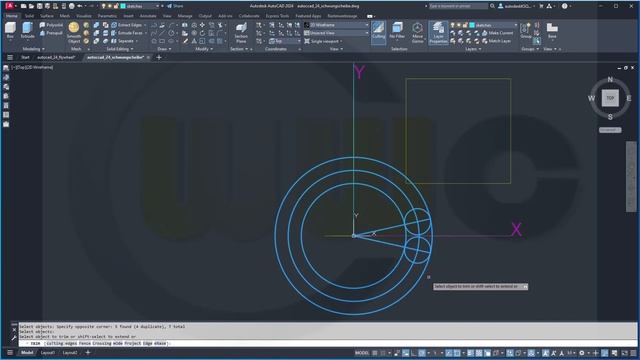Switch to autocad_24_flywheel drawing tab

tap(56, 58)
